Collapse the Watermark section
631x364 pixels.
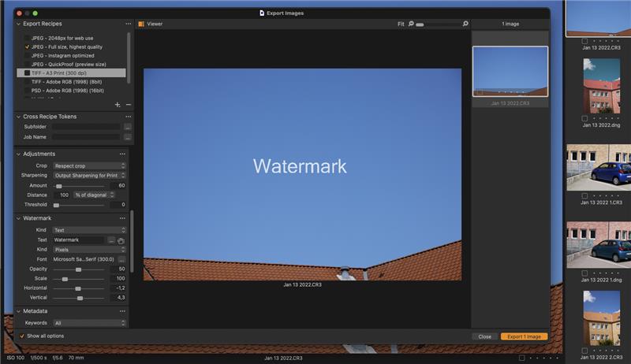click(18, 218)
